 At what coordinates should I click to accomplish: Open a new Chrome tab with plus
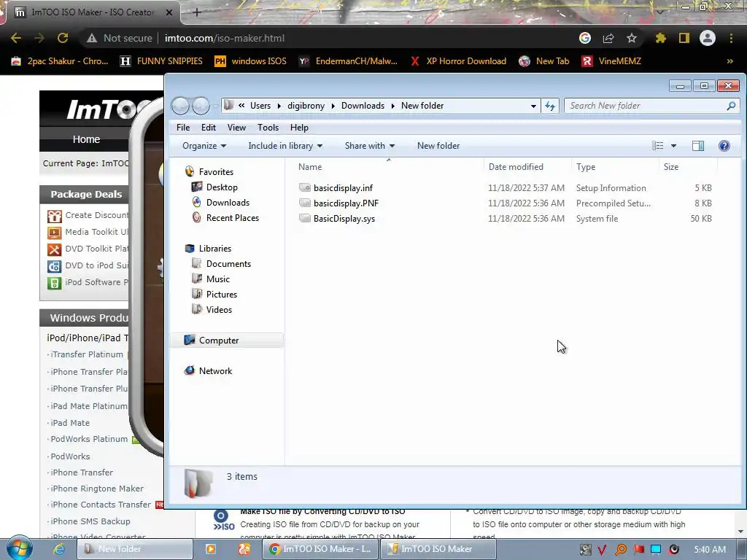197,13
